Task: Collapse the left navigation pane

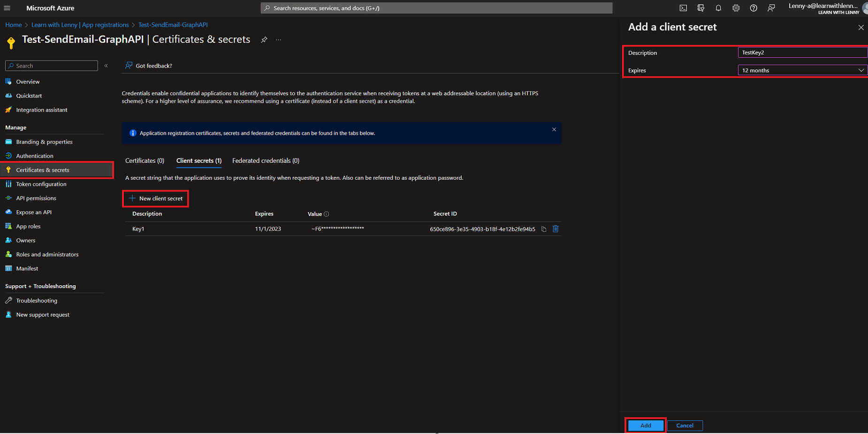Action: coord(106,66)
